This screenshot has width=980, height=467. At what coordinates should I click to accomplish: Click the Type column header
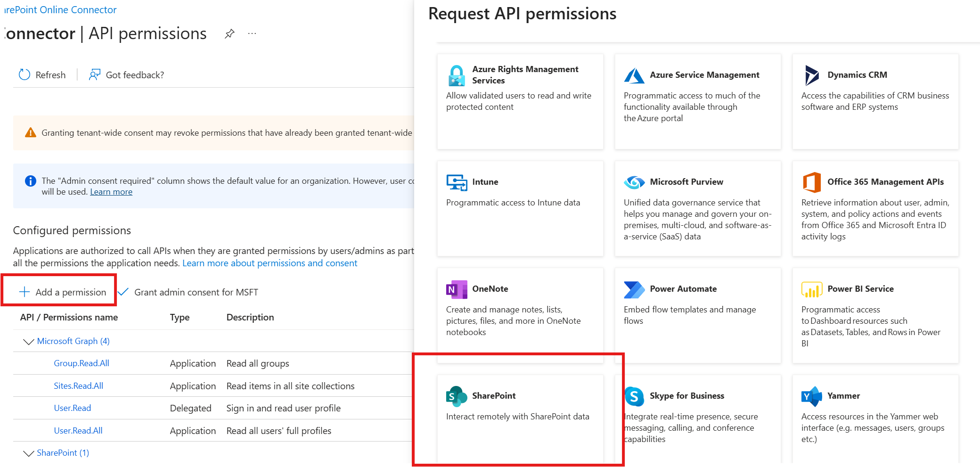tap(180, 317)
